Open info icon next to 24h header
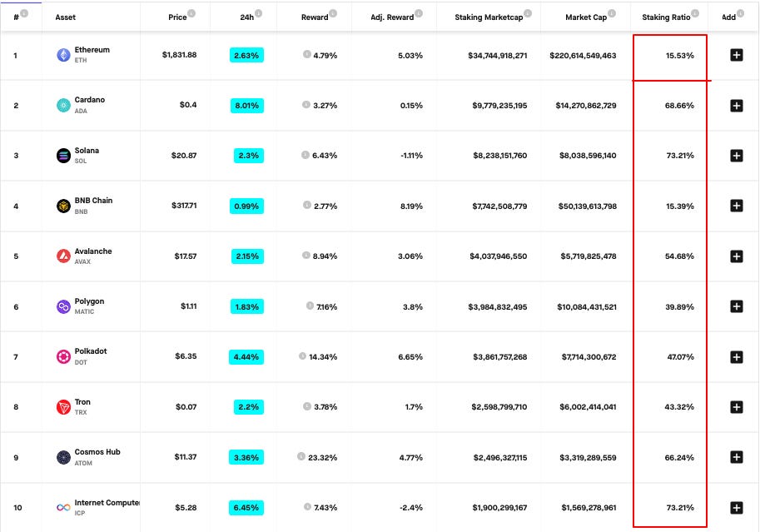 pos(258,13)
